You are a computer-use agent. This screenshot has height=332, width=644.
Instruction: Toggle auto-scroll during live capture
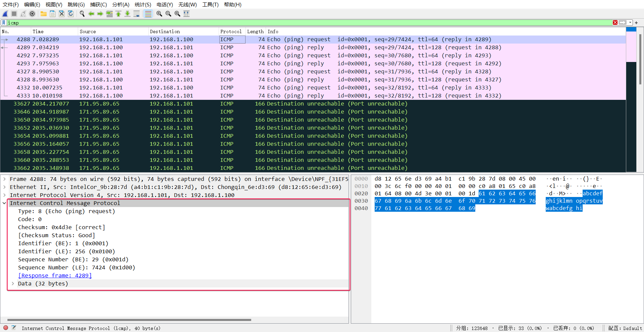(137, 14)
